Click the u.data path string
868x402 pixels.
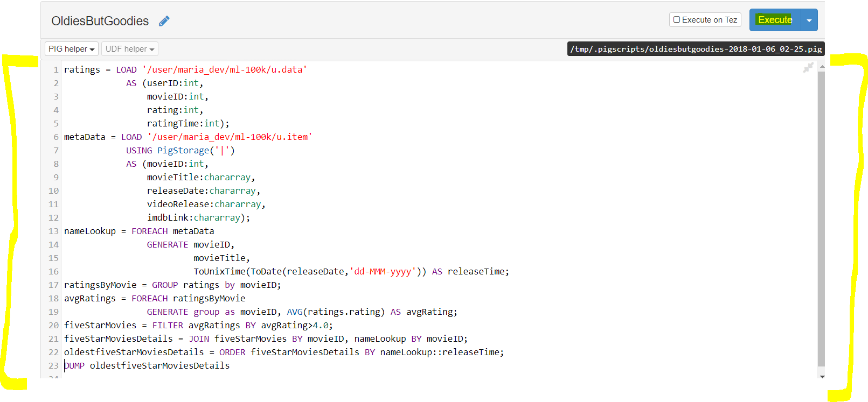(225, 69)
